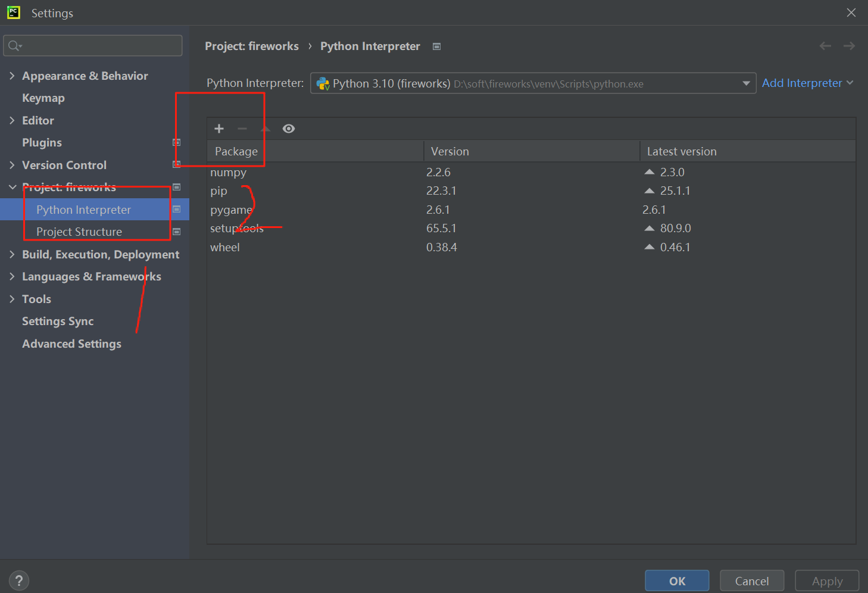Click the project-level icon next to Project: fireworks
The width and height of the screenshot is (868, 593).
pos(177,187)
